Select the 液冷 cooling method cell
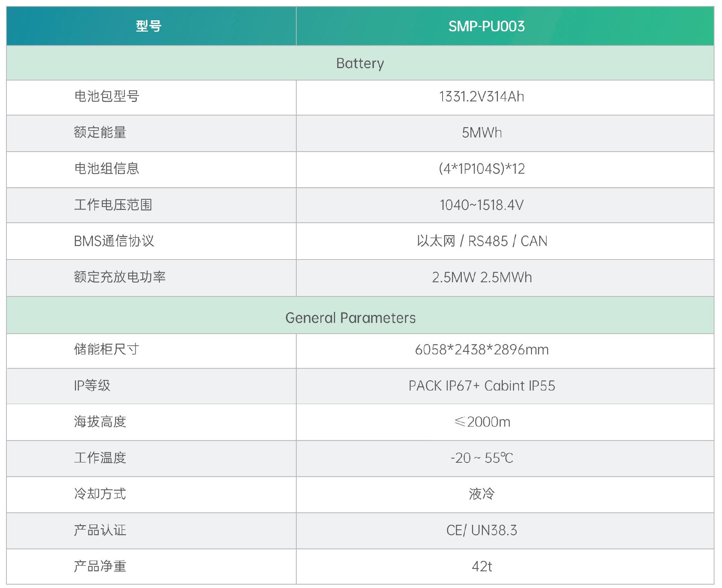This screenshot has width=722, height=588. 482,494
